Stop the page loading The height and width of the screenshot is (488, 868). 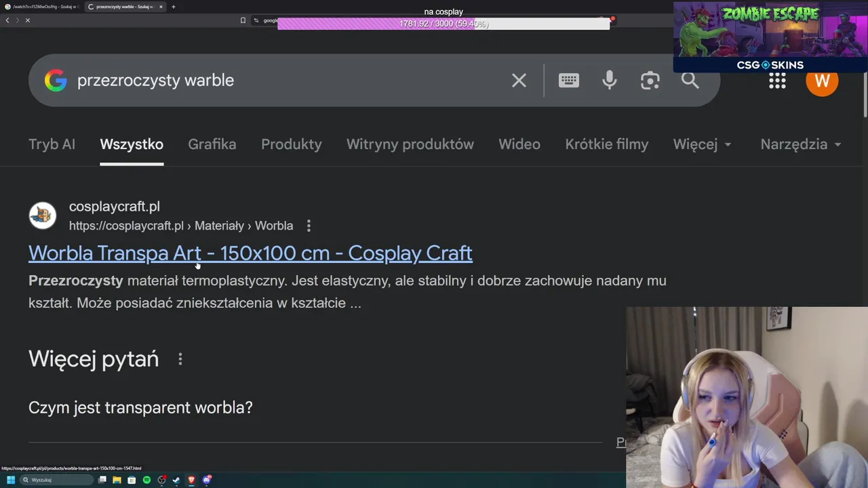tap(28, 20)
